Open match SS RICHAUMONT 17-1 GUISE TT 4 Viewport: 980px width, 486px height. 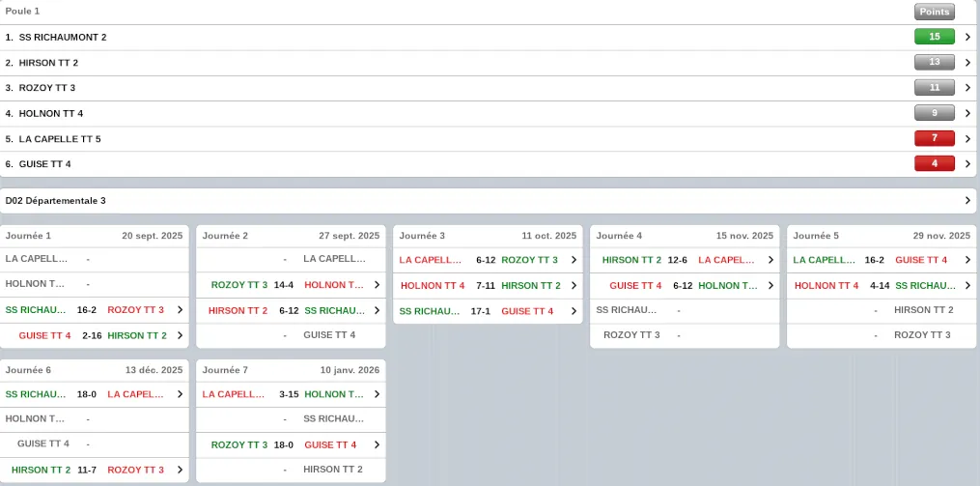pos(489,310)
